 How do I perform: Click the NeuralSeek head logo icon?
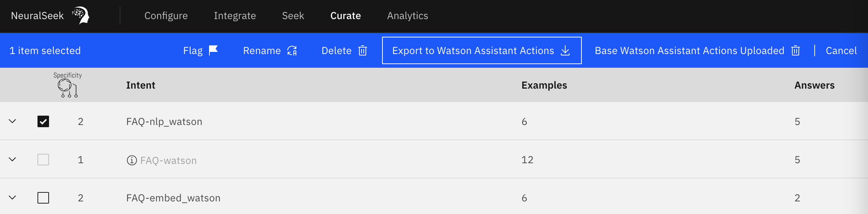[81, 15]
